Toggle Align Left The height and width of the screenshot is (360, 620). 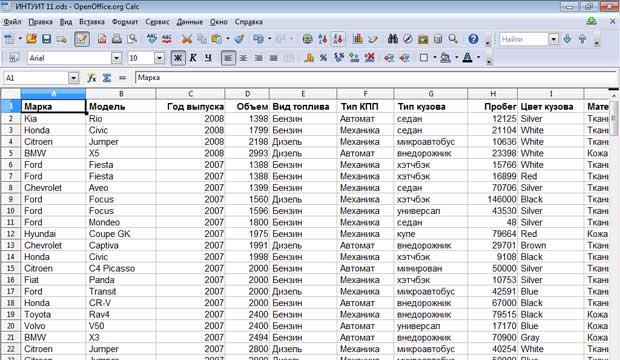[x=228, y=58]
